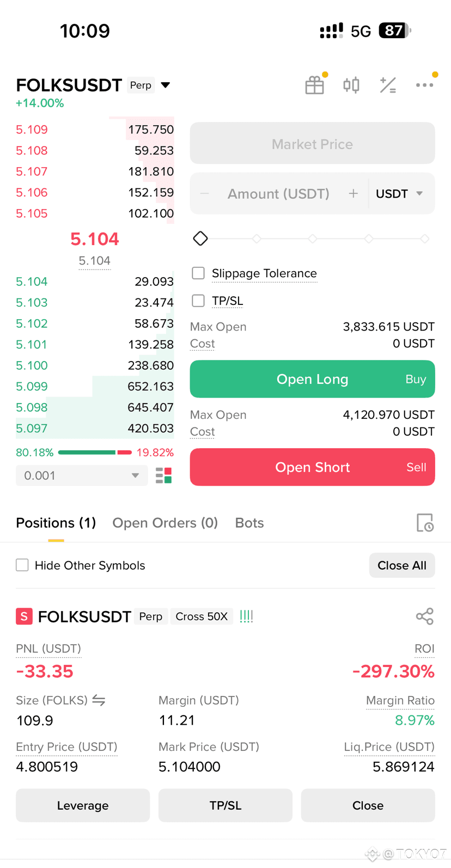451x868 pixels.
Task: Tap Close All positions button
Action: coord(402,565)
